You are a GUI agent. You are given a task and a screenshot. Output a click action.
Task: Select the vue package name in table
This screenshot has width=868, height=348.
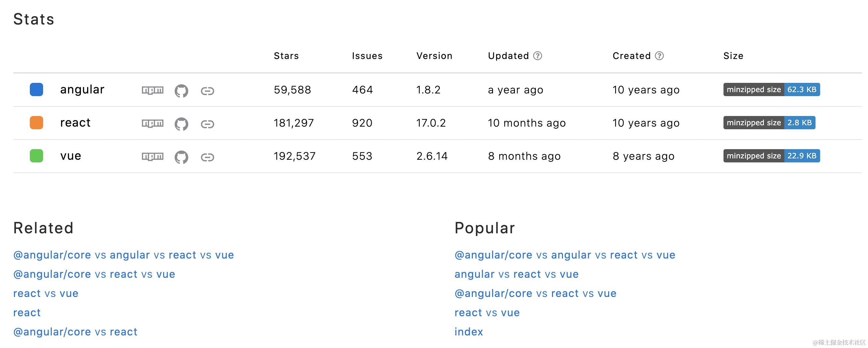(70, 156)
